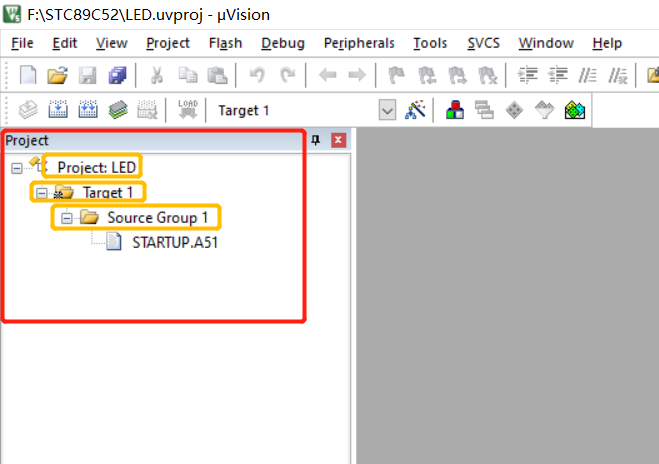
Task: Comment the selection
Action: pyautogui.click(x=588, y=76)
